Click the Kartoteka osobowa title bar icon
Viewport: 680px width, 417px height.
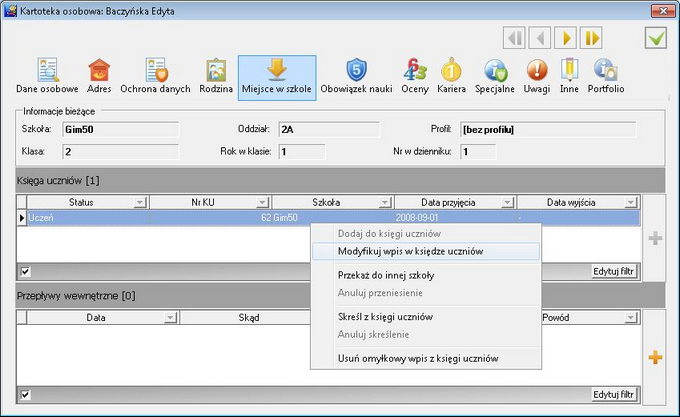click(10, 11)
